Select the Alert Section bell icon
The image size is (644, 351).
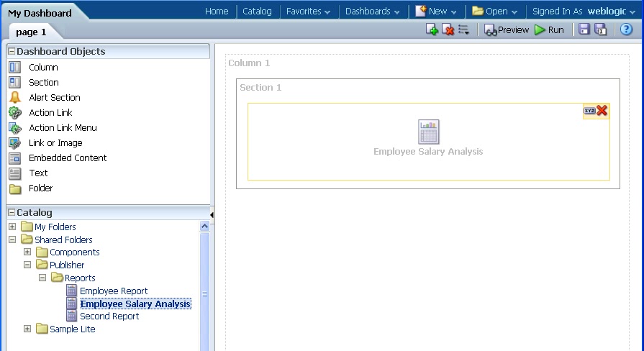[15, 97]
